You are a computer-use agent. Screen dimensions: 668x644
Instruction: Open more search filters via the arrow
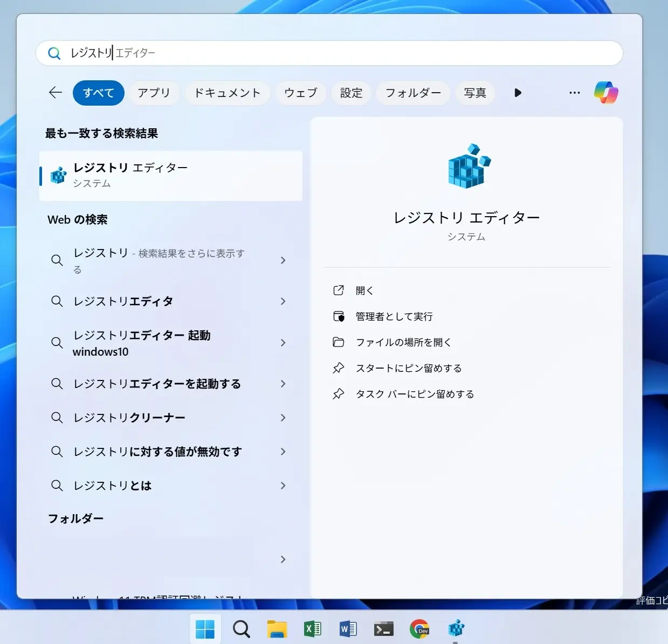pos(518,92)
